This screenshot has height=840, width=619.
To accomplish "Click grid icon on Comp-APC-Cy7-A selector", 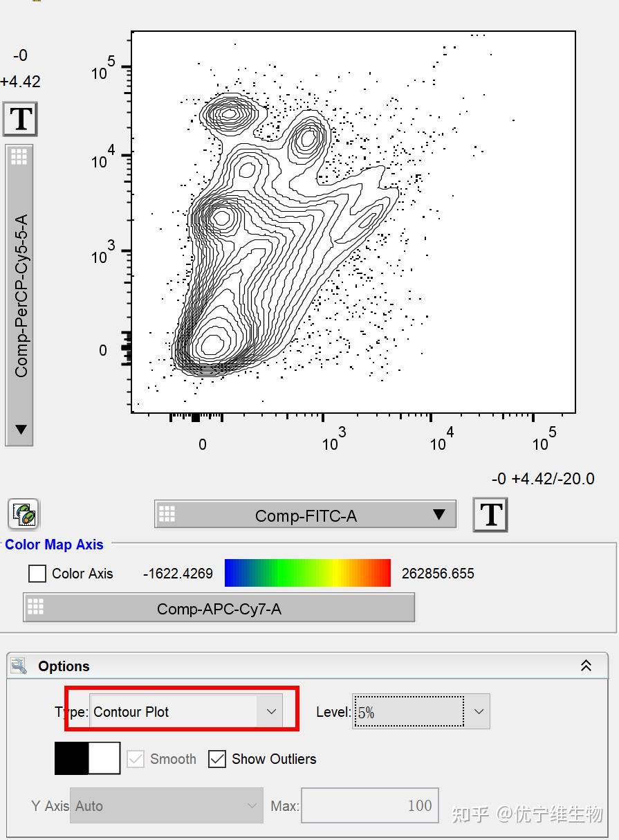I will [x=35, y=607].
